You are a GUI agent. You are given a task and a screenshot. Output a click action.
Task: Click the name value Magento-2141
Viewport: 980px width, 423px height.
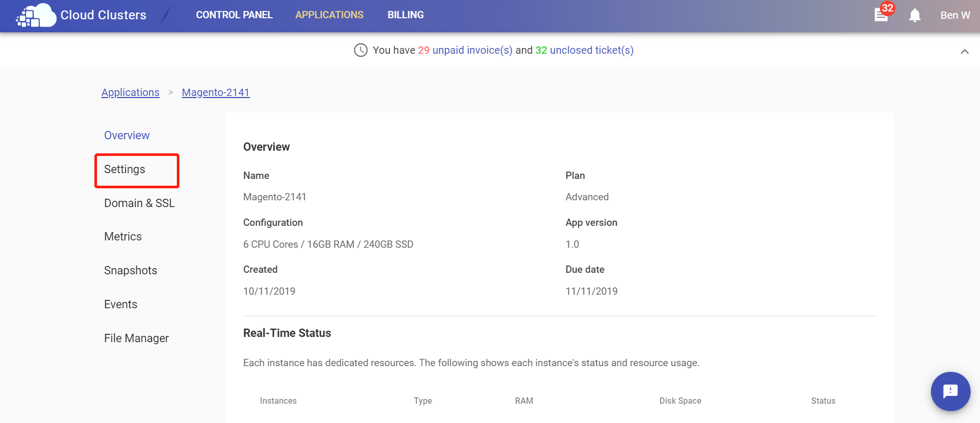[274, 197]
